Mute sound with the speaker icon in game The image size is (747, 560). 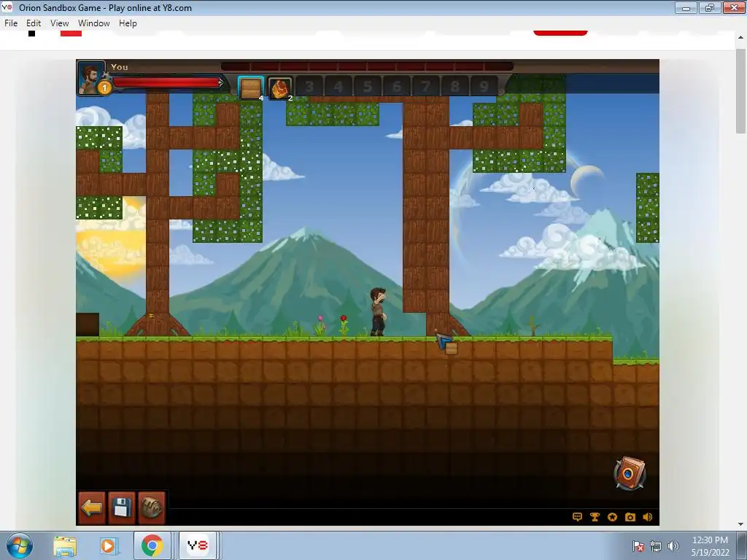click(648, 517)
